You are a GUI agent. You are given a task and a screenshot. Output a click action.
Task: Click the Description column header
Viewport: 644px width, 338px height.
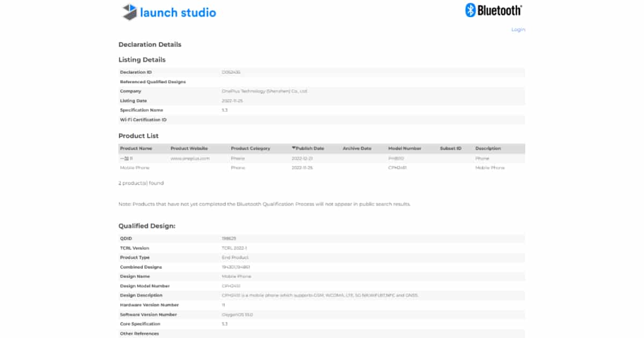tap(488, 149)
